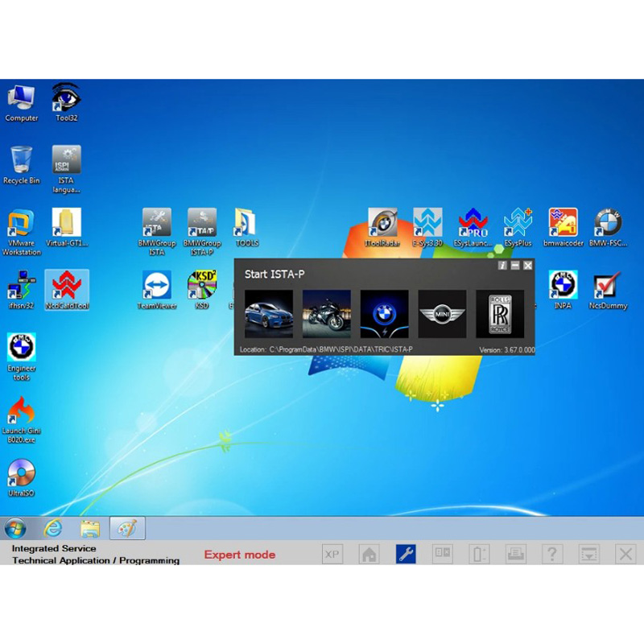Choose the BMW motorcycle tile in Start ISTA-P
Image resolution: width=644 pixels, height=644 pixels.
(327, 314)
